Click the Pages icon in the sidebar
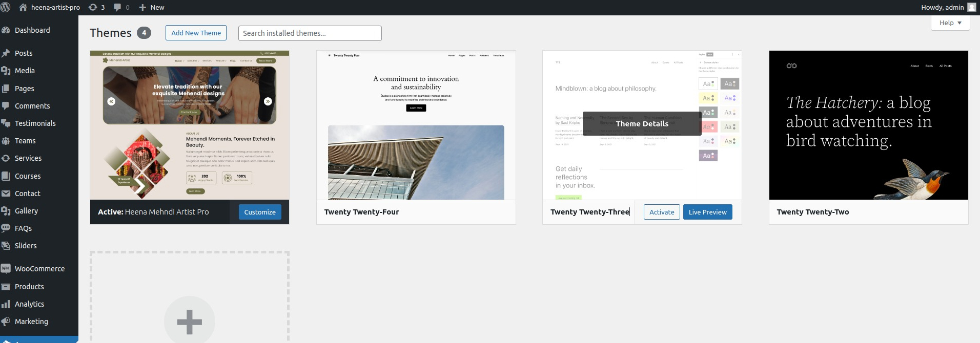 click(x=6, y=89)
